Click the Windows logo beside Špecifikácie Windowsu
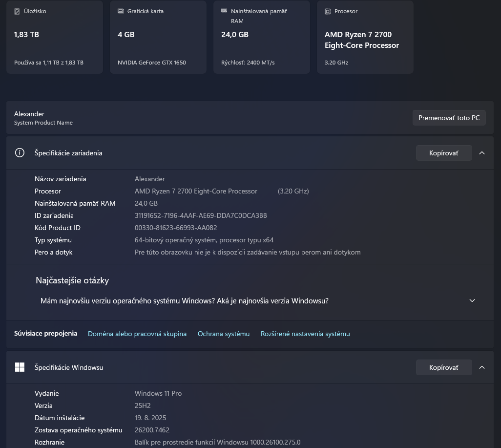Screen dimensions: 501x448 click(x=20, y=367)
